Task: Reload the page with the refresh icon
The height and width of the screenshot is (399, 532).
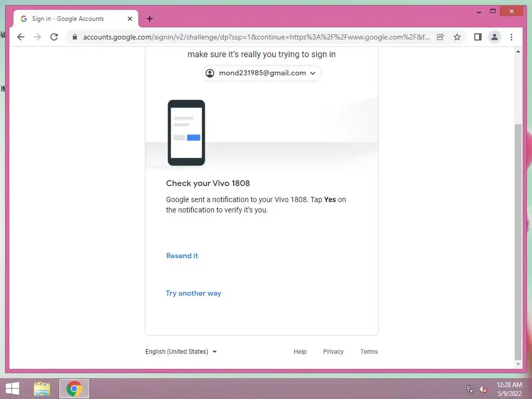Action: 54,37
